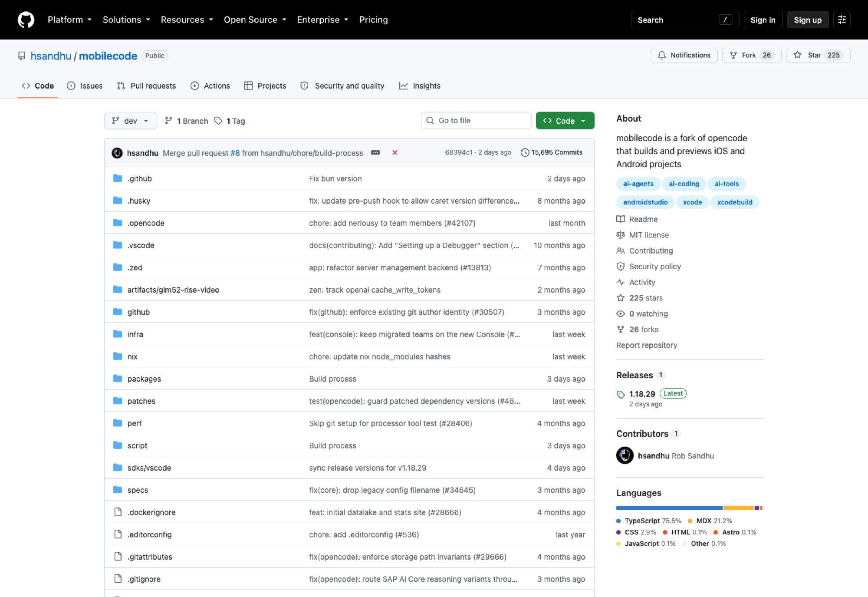Open the artifacts/glm52-rise-video folder
Viewport: 868px width, 597px height.
173,290
